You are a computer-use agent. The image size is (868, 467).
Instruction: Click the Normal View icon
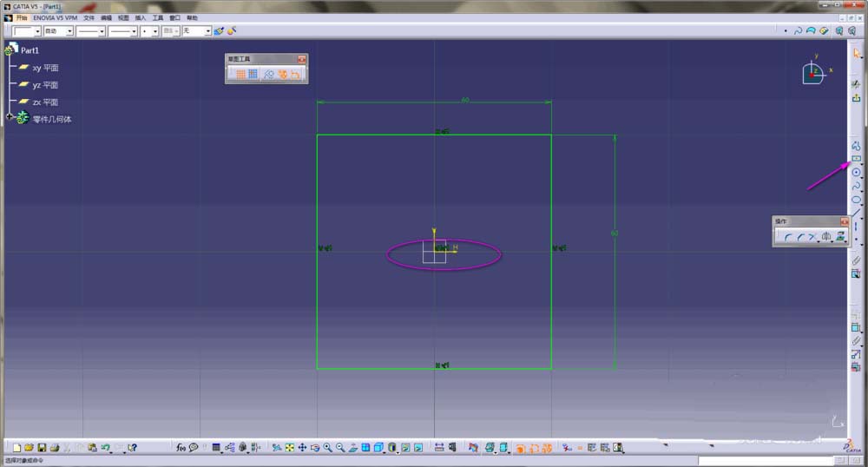[353, 448]
